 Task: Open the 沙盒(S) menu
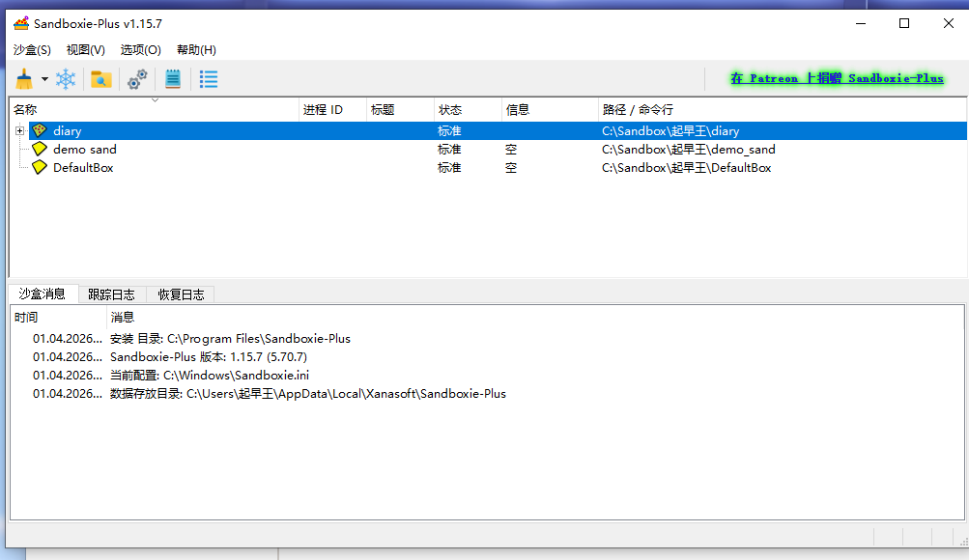tap(32, 50)
